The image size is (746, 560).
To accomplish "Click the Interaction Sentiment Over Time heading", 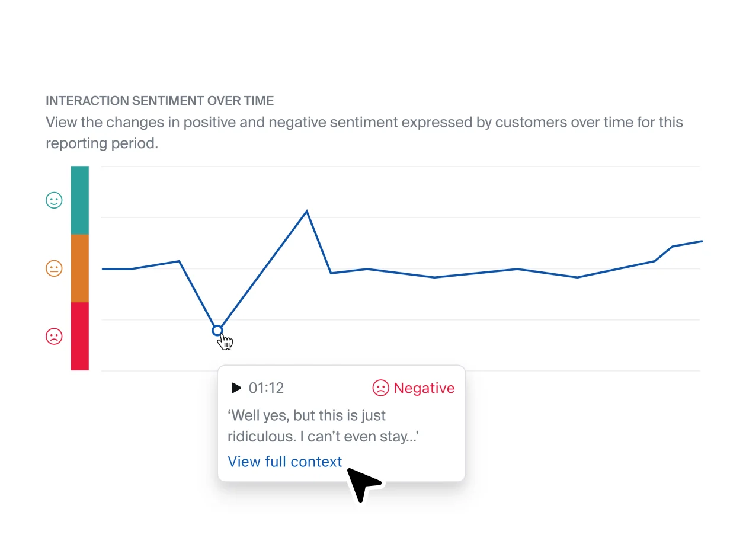I will [x=160, y=101].
